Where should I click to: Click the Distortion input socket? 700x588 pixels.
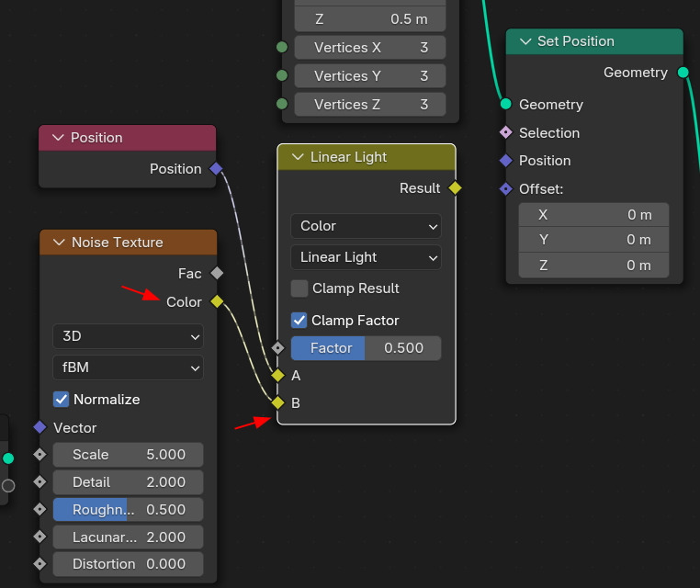pyautogui.click(x=40, y=564)
